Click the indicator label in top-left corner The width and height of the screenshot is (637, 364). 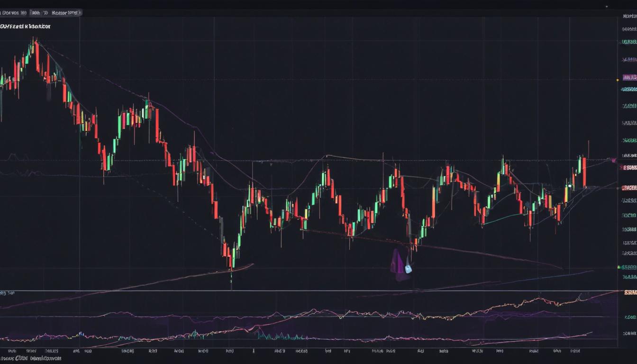pyautogui.click(x=26, y=26)
